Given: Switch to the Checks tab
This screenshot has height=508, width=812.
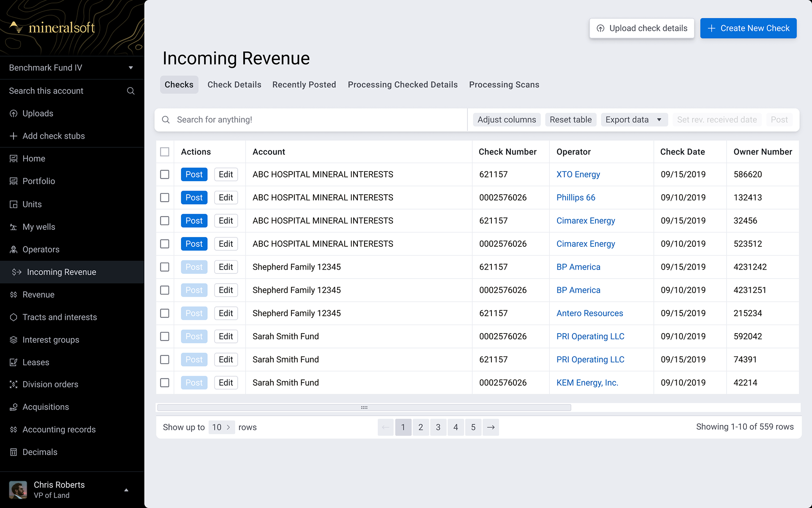Looking at the screenshot, I should (179, 85).
